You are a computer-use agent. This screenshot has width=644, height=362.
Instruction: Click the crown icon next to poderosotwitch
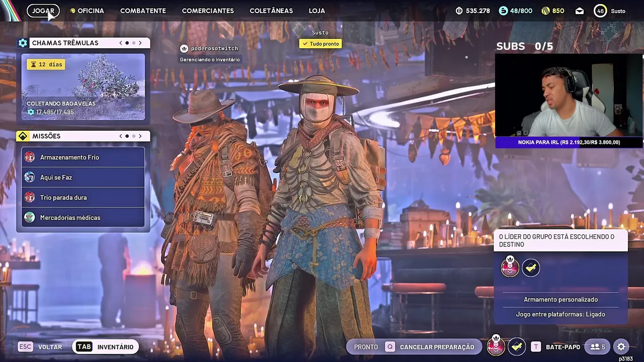(x=184, y=48)
